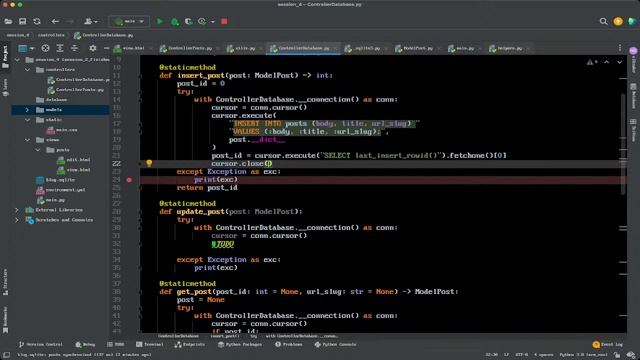This screenshot has width=640, height=360.
Task: Collapse the posts folder in the tree
Action: coord(38,150)
